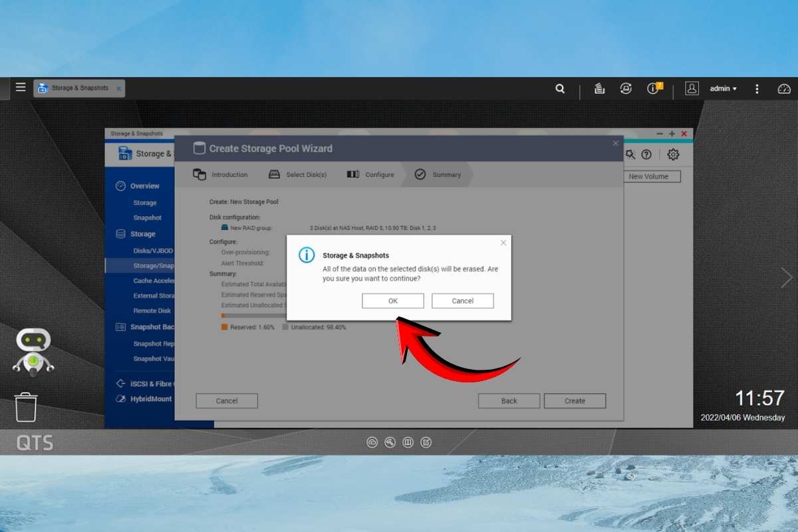Close the confirmation dialog with its X
The image size is (798, 532).
[x=503, y=243]
